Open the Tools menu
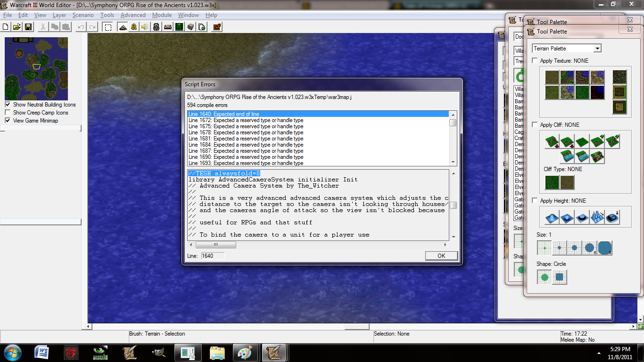 pyautogui.click(x=107, y=15)
